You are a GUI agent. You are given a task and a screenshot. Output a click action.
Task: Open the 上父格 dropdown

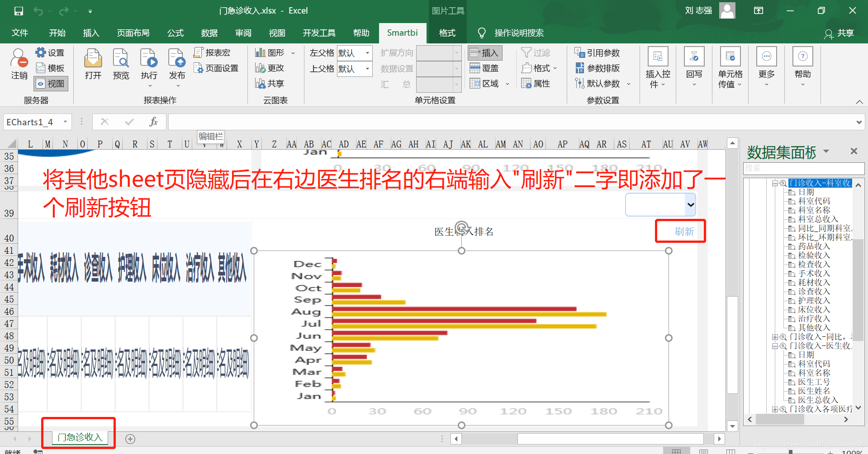(367, 69)
